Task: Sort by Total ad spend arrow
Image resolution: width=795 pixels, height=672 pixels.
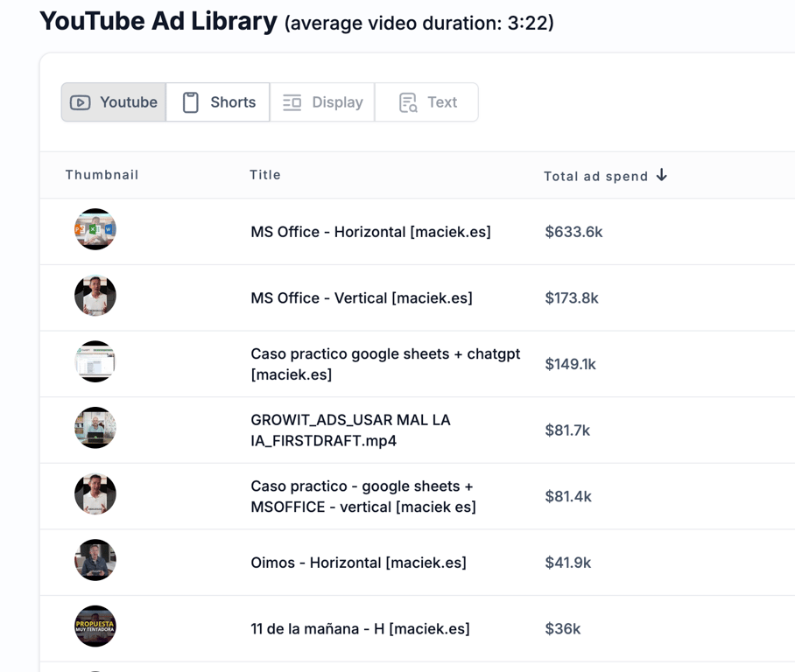Action: (662, 175)
